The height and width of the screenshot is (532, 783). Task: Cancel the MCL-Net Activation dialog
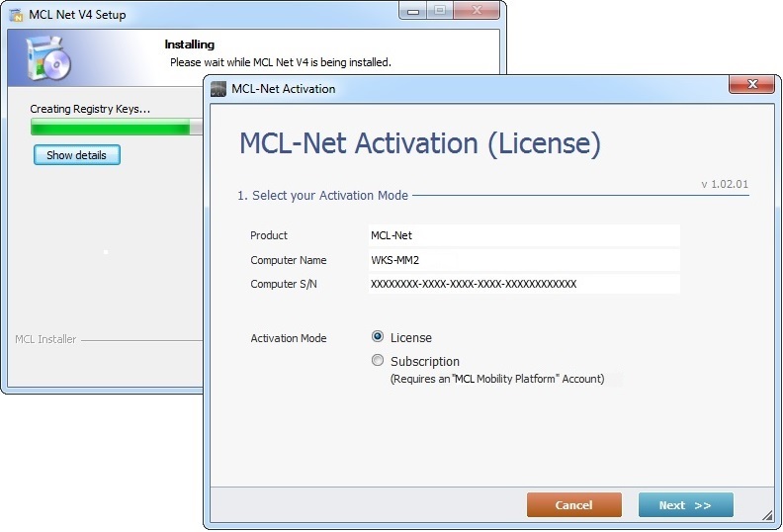(x=574, y=505)
